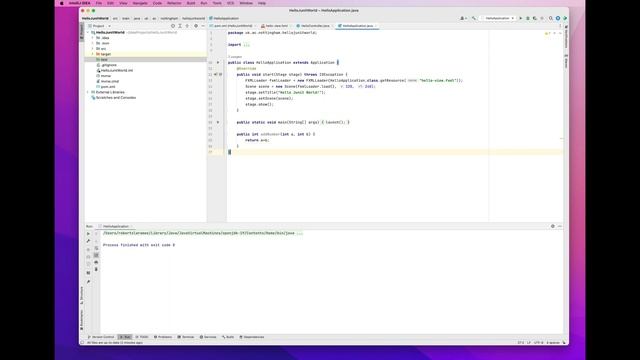Click the Run HelloApplication toolbar play icon
Viewport: 640px width, 360px height.
pos(520,18)
